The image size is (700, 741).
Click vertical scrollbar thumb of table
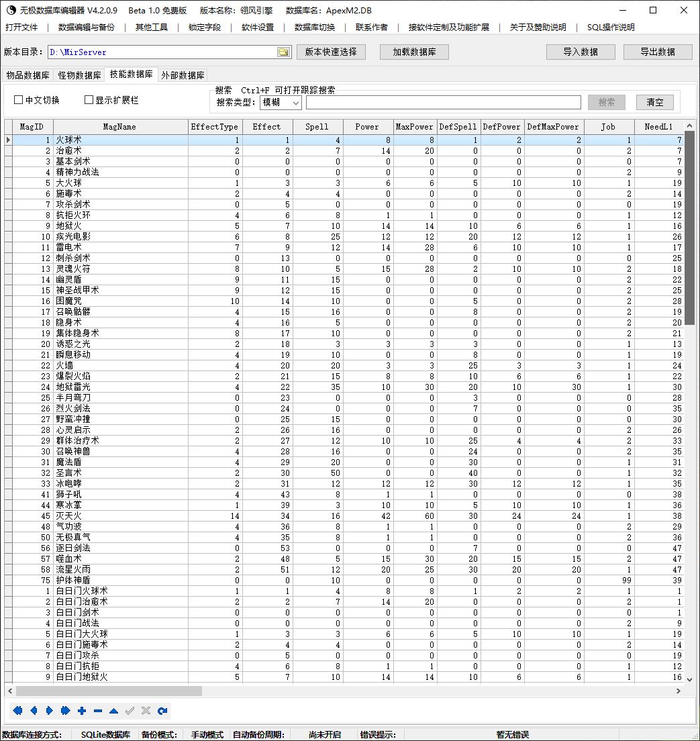689,229
